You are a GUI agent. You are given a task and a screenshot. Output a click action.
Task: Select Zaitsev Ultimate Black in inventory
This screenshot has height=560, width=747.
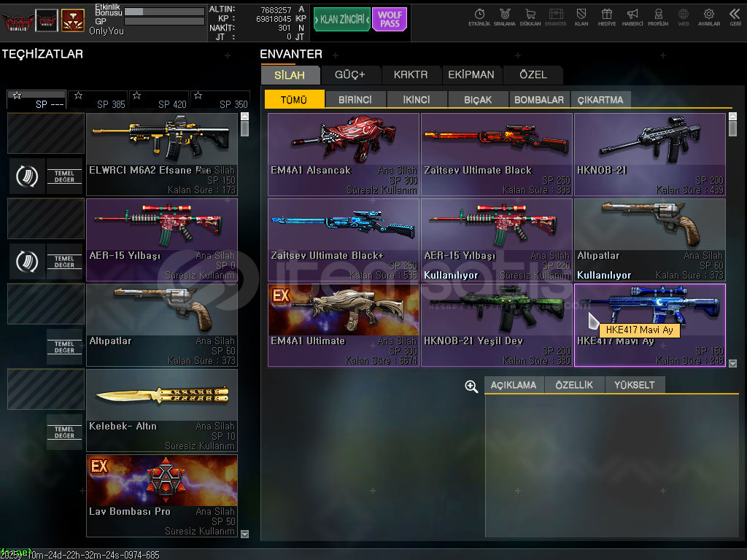coord(496,155)
